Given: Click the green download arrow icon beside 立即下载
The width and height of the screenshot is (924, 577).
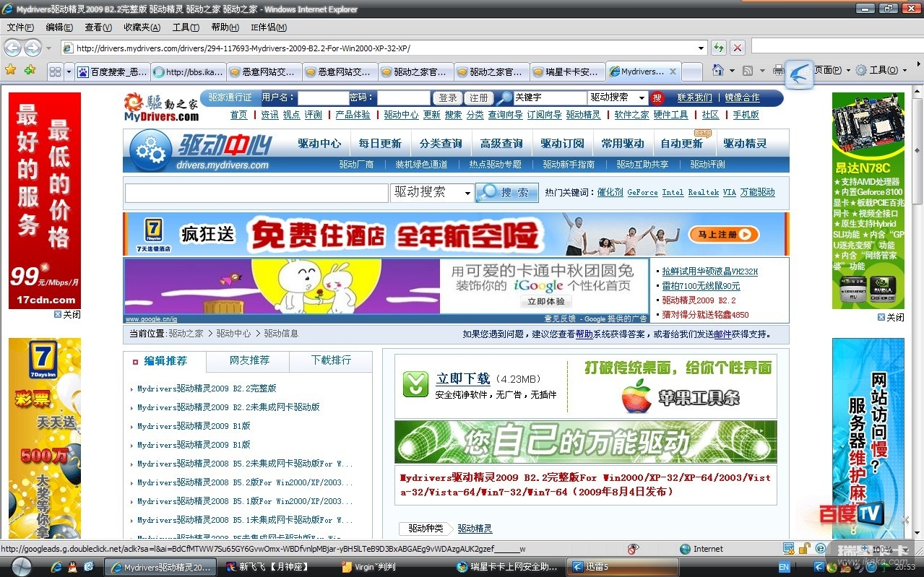Looking at the screenshot, I should click(415, 384).
